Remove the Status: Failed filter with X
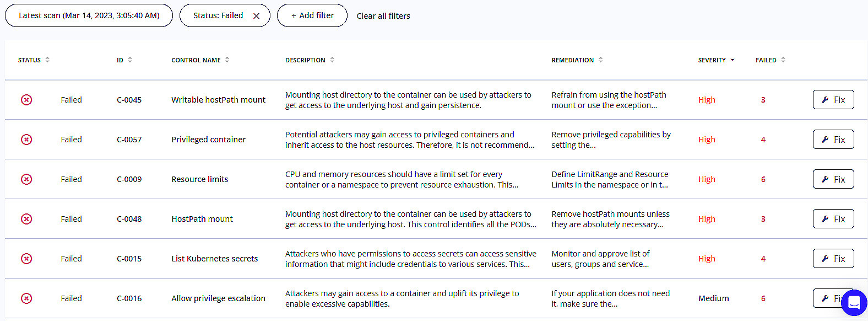Viewport: 868px width, 321px height. (x=256, y=16)
